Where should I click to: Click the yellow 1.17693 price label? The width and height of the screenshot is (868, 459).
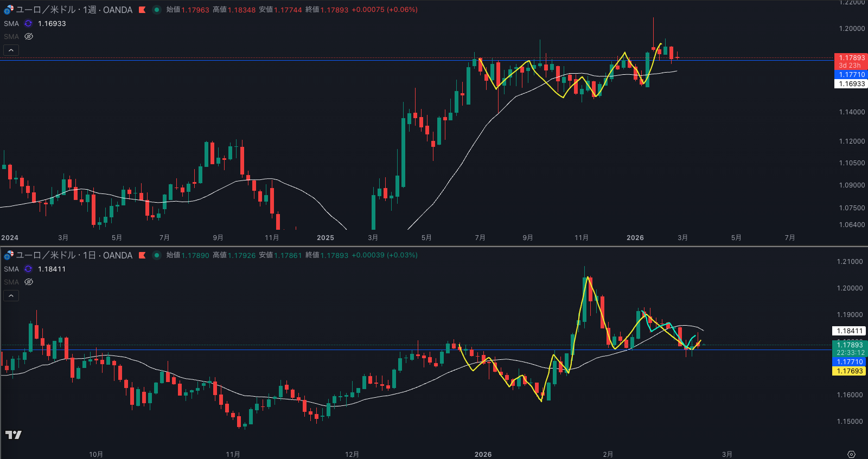(850, 371)
